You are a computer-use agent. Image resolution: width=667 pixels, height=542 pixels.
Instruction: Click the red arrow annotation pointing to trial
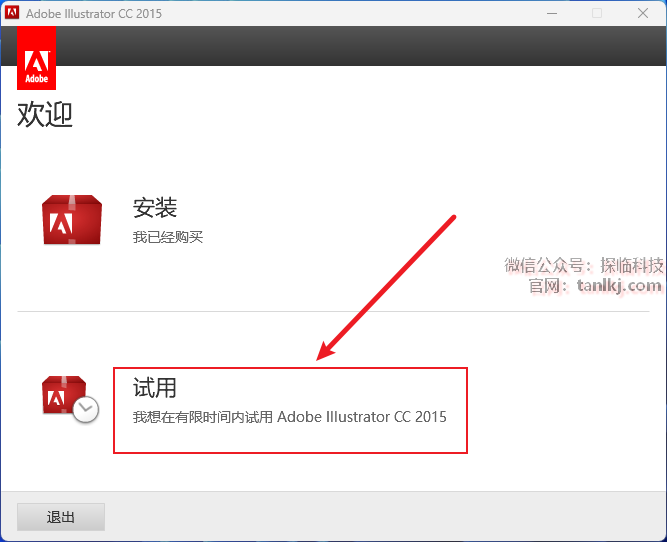[388, 287]
